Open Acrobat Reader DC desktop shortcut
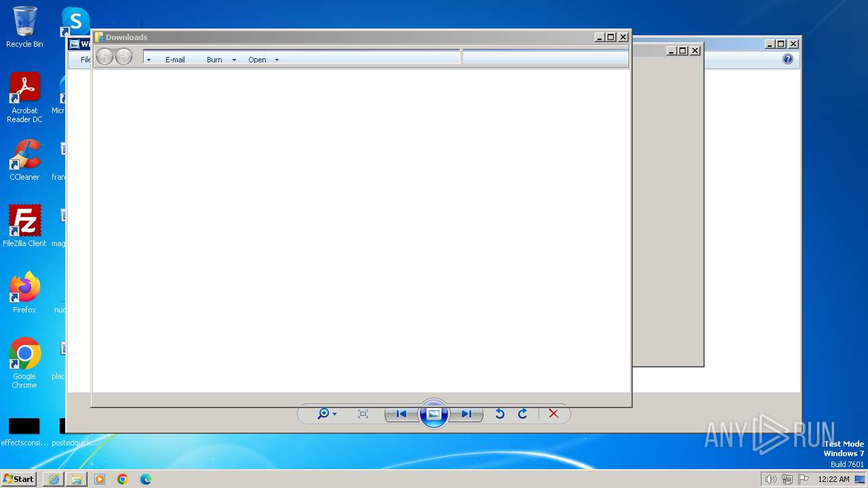The height and width of the screenshot is (488, 868). coord(24,98)
